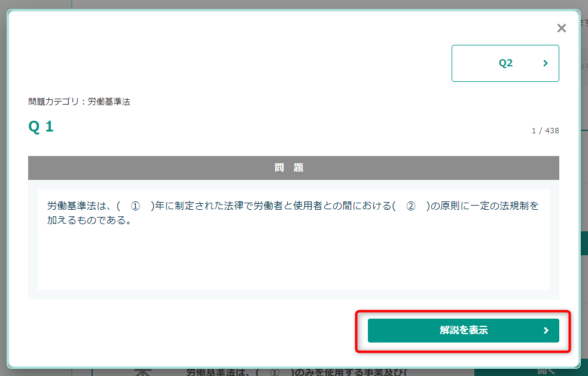Click the 開く button behind the dialog
Screen dimensions: 588x376
click(x=546, y=372)
